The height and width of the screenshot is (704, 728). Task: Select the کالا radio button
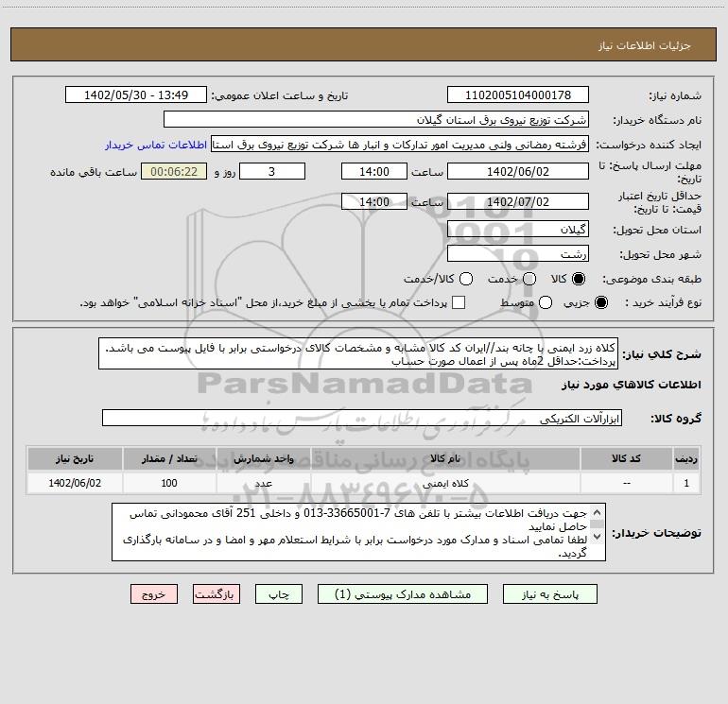579,279
